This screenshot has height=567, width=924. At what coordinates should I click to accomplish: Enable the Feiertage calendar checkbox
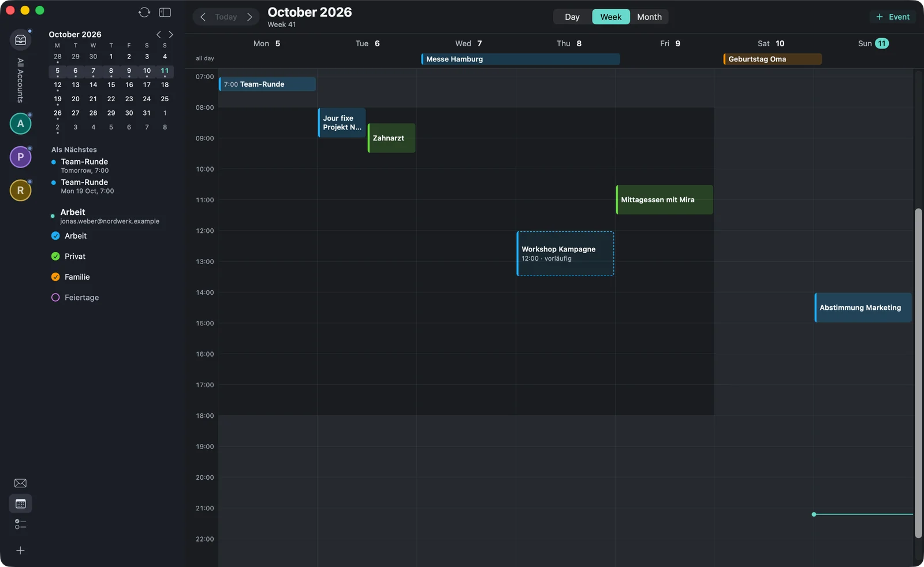pos(55,298)
